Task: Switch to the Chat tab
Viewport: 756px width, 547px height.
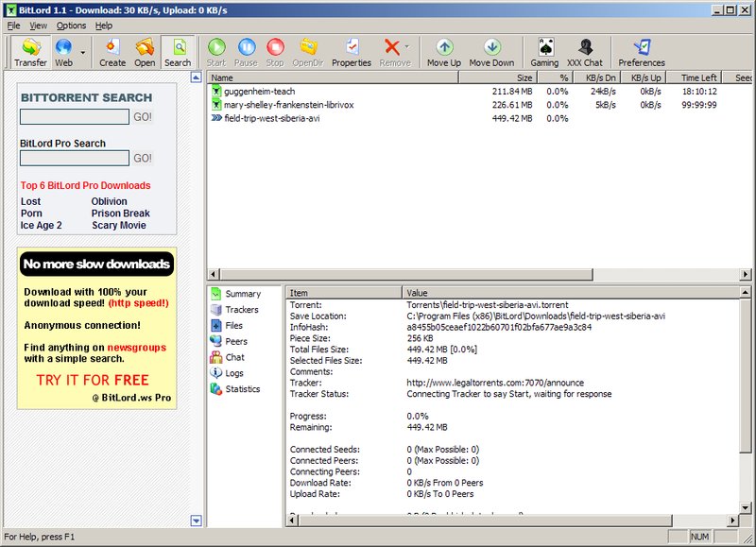Action: click(x=228, y=357)
